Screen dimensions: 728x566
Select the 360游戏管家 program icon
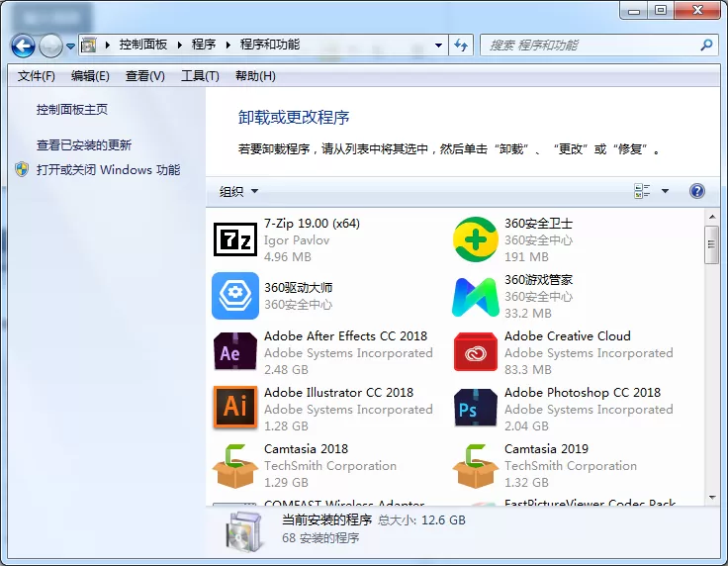(476, 296)
